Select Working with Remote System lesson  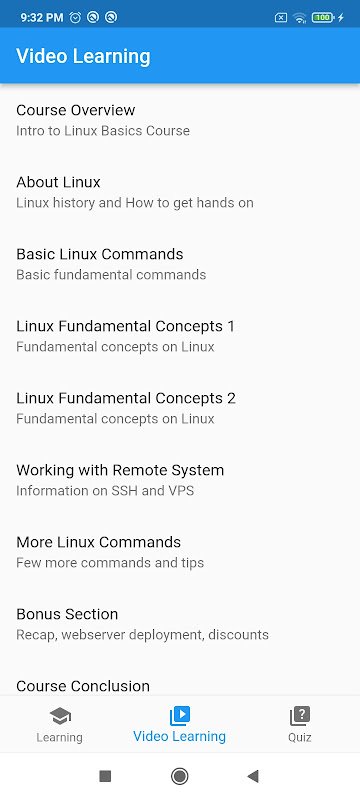[180, 480]
